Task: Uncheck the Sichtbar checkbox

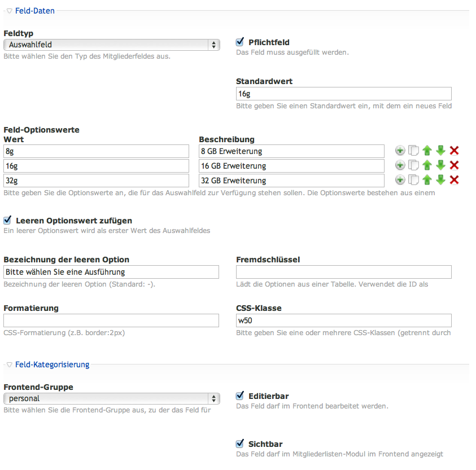Action: click(x=240, y=443)
